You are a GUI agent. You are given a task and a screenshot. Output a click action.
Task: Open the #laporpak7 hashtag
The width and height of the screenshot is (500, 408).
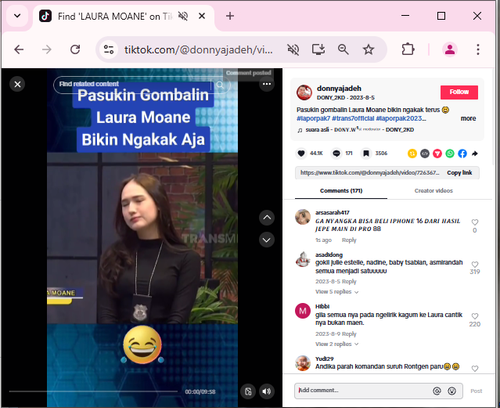click(x=313, y=118)
